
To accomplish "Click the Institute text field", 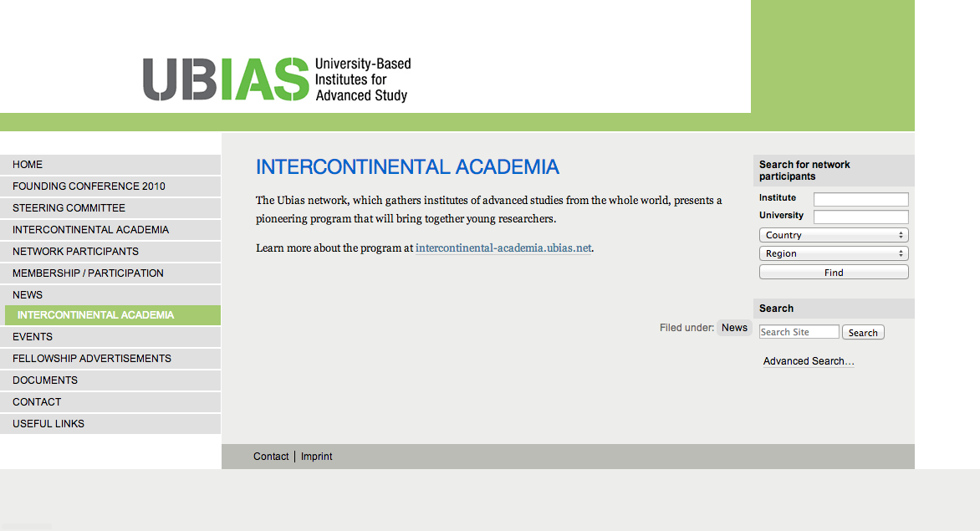I will [860, 199].
